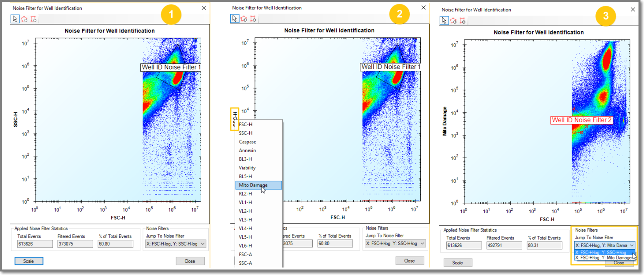
Task: Click the Filtered Events field in window 3
Action: coord(504,245)
